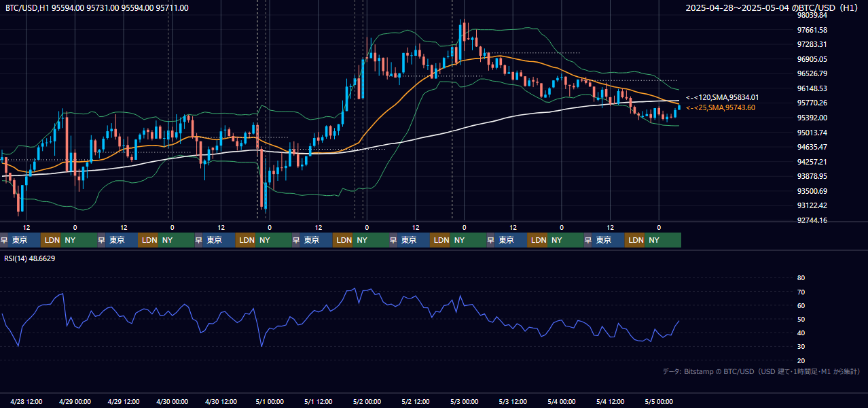Screen dimensions: 868x408
Task: Click price axis label 92744.16
Action: point(812,220)
